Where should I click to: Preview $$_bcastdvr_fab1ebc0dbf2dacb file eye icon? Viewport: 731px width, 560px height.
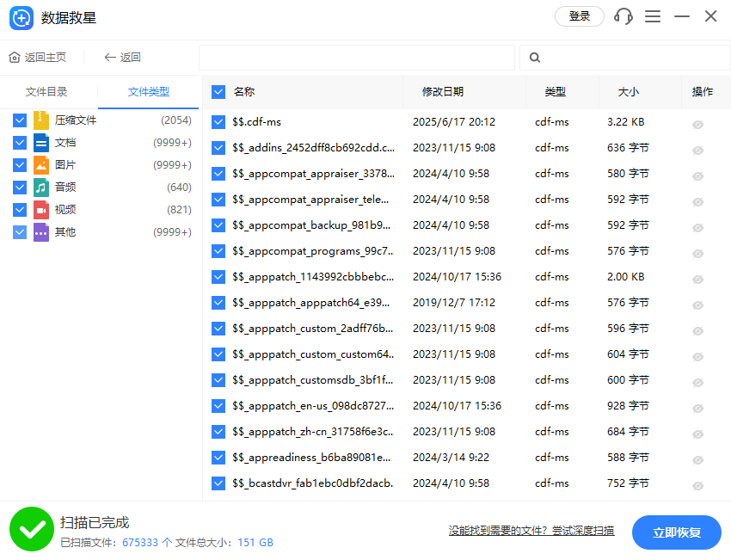[x=698, y=486]
